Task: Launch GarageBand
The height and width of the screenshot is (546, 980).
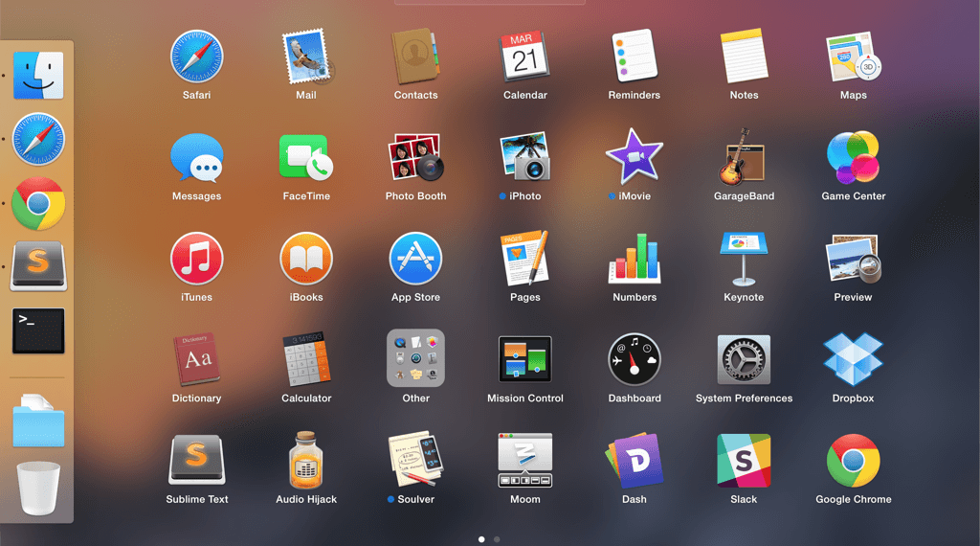Action: point(744,157)
